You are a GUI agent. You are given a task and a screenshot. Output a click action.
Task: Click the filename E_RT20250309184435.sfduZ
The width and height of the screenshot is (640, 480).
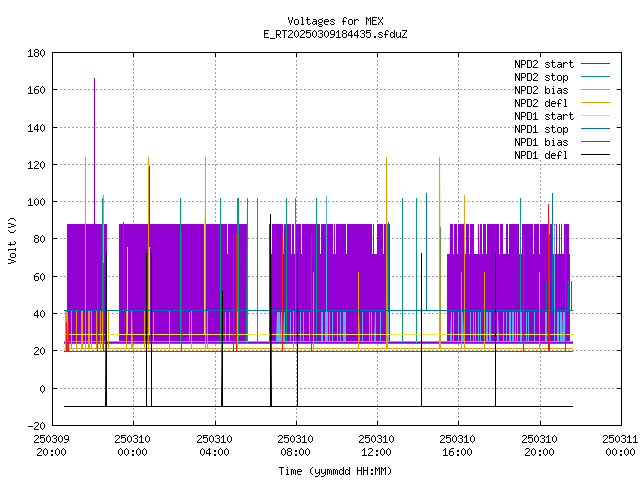335,34
